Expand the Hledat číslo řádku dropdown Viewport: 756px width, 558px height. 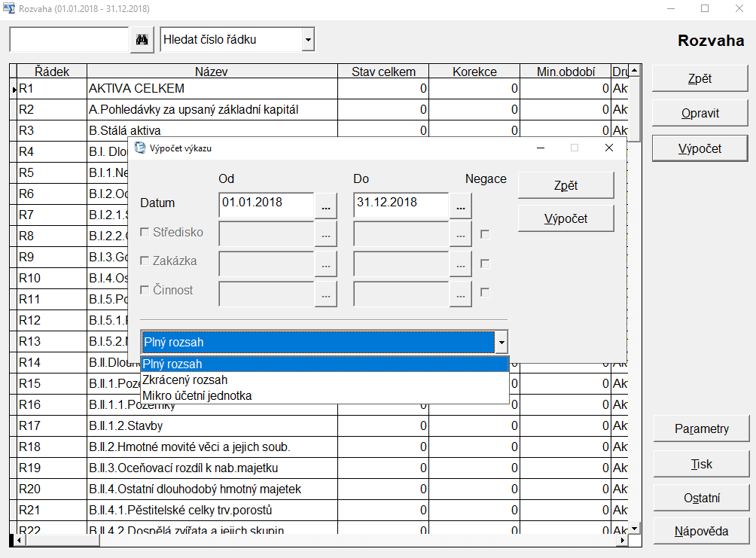coord(307,40)
